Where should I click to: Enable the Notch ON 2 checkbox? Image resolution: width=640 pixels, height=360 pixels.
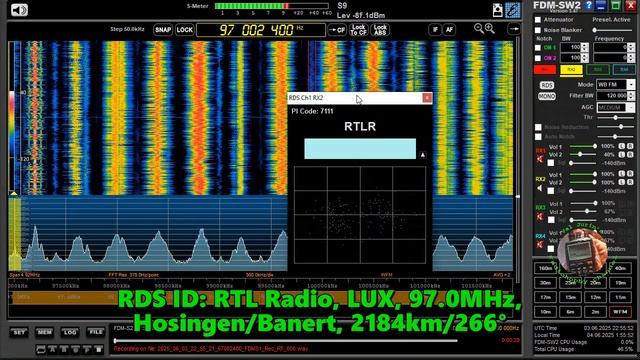coord(538,58)
